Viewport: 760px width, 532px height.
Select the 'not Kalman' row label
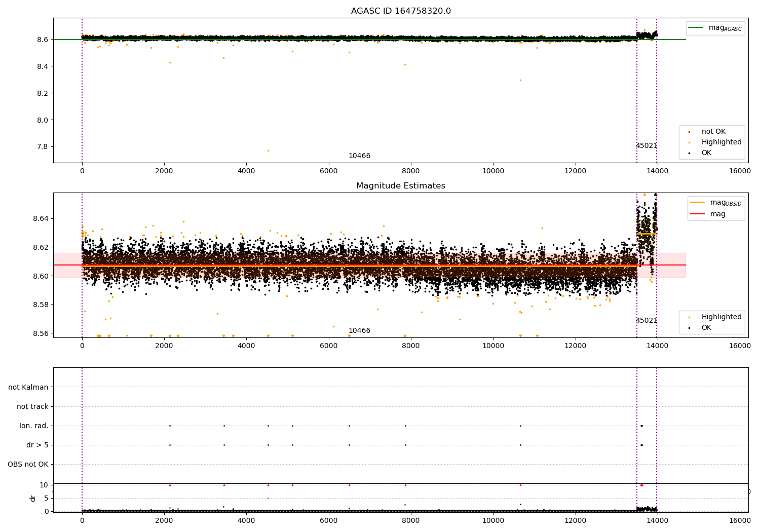[x=28, y=387]
